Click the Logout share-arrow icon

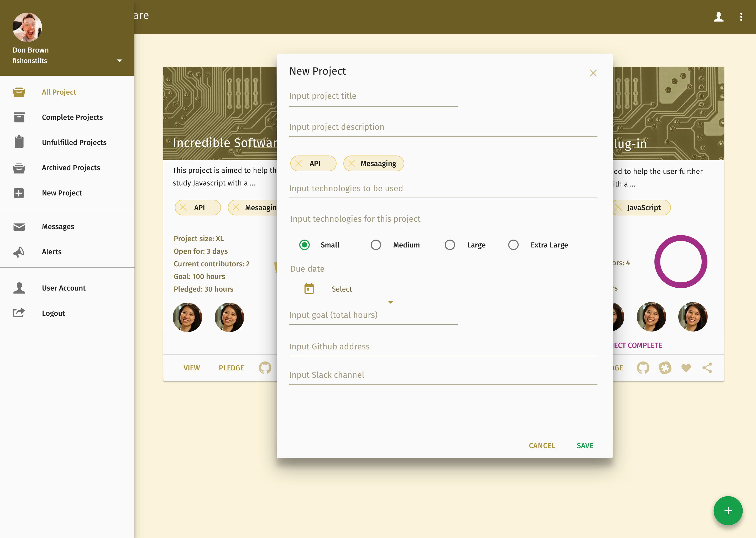[19, 313]
